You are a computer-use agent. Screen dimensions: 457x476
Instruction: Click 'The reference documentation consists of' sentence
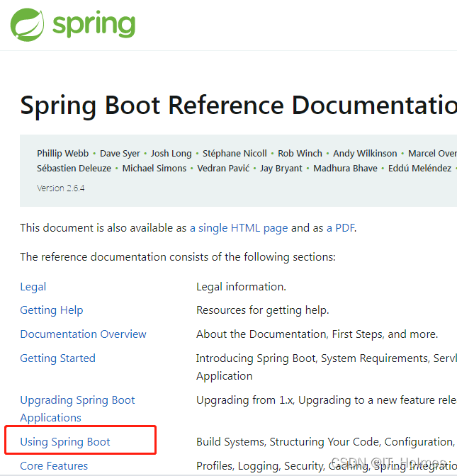coord(178,257)
